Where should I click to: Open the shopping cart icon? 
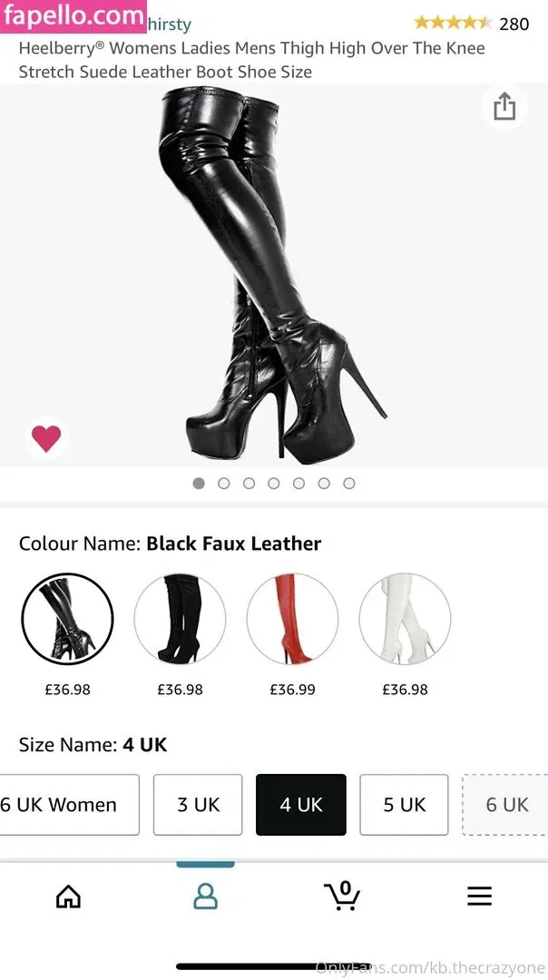coord(342,896)
